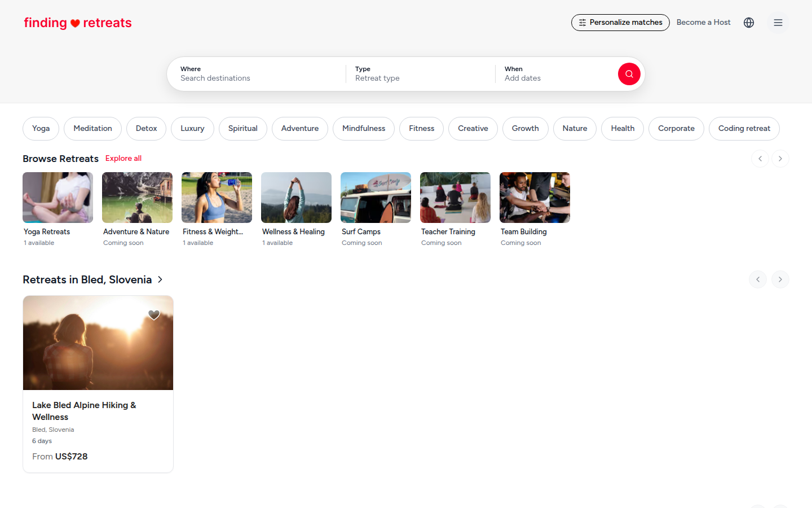The width and height of the screenshot is (812, 508).
Task: Select the Nature chip
Action: click(575, 129)
